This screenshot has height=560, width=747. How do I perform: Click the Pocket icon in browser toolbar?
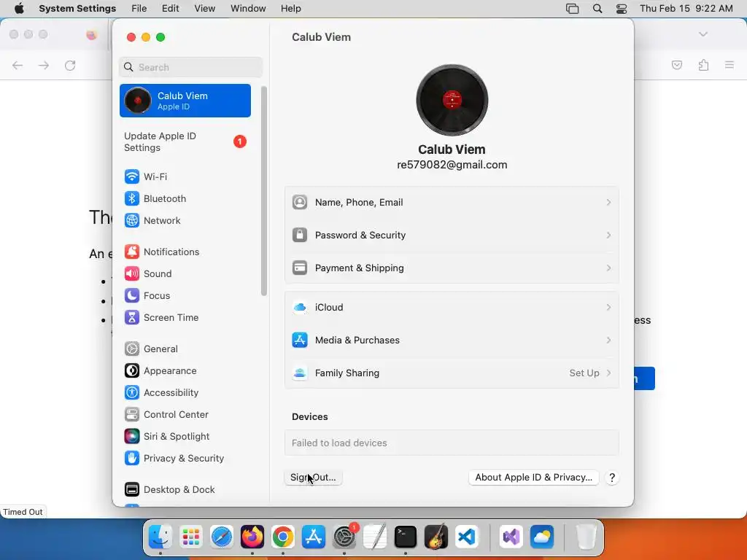click(677, 65)
